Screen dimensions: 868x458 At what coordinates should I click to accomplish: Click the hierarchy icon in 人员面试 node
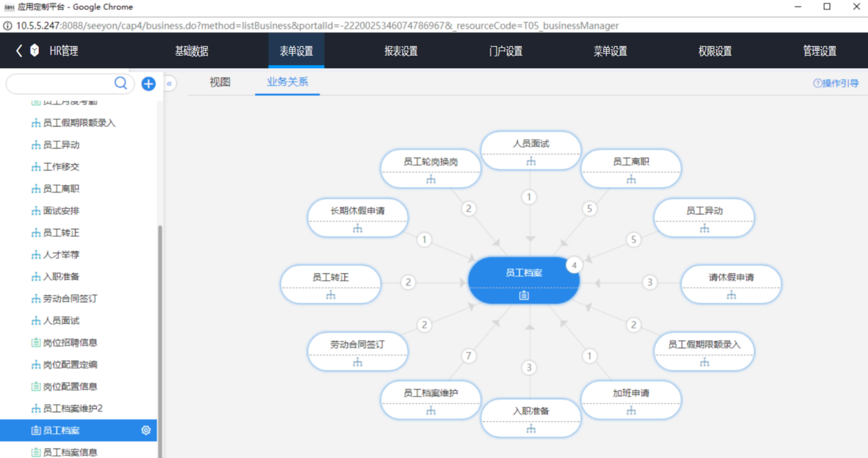[531, 161]
